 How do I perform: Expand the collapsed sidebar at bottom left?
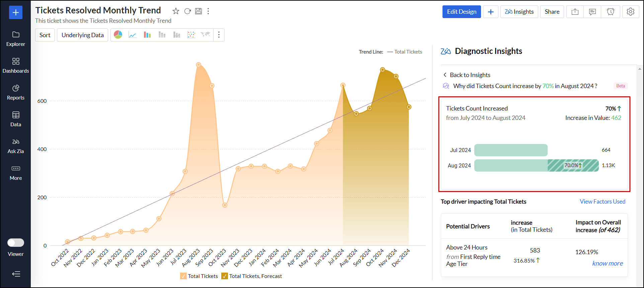16,274
